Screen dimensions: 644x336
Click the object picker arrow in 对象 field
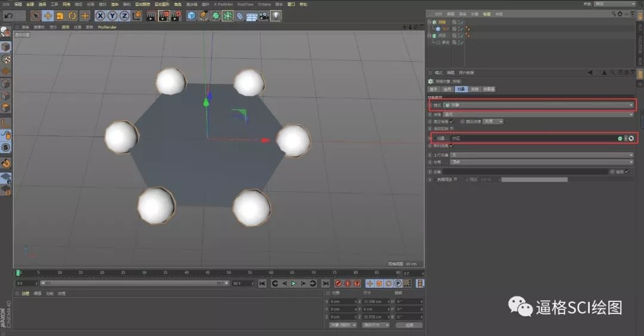[x=631, y=138]
